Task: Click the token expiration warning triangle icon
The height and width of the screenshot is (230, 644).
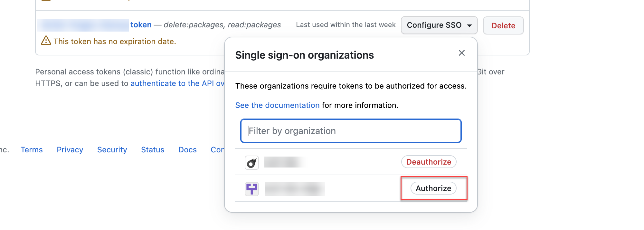Action: [46, 41]
